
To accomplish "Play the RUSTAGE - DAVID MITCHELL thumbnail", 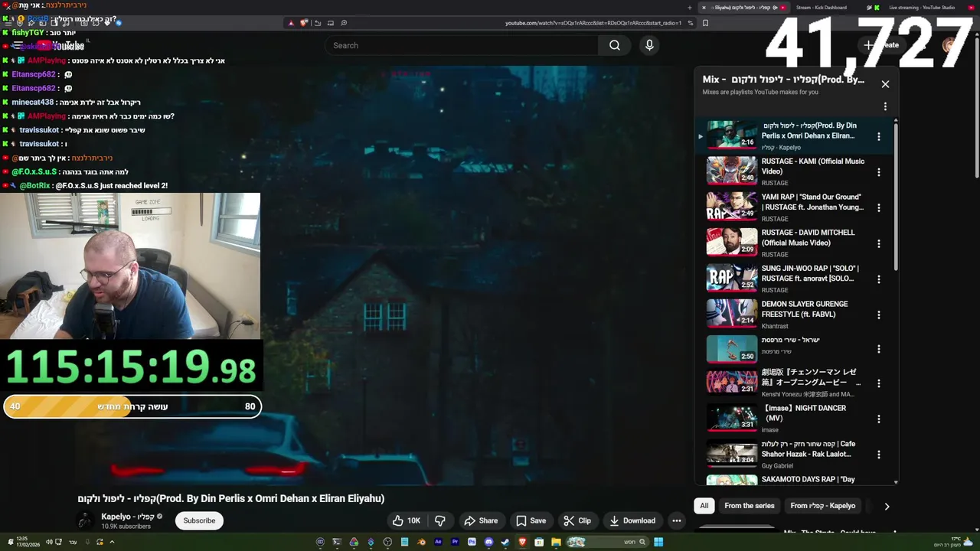I will click(732, 242).
